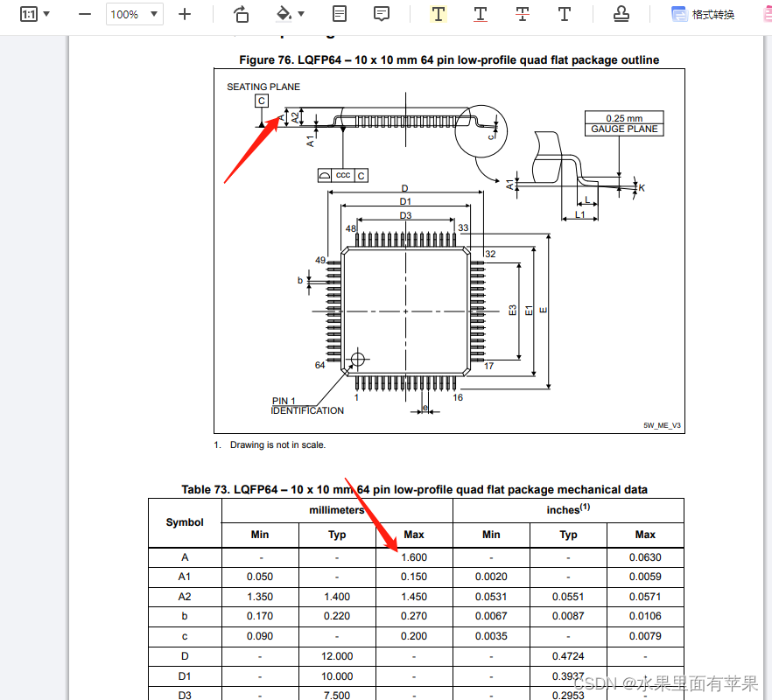Viewport: 772px width, 700px height.
Task: Open the zoom percentage dropdown arrow
Action: pyautogui.click(x=154, y=14)
